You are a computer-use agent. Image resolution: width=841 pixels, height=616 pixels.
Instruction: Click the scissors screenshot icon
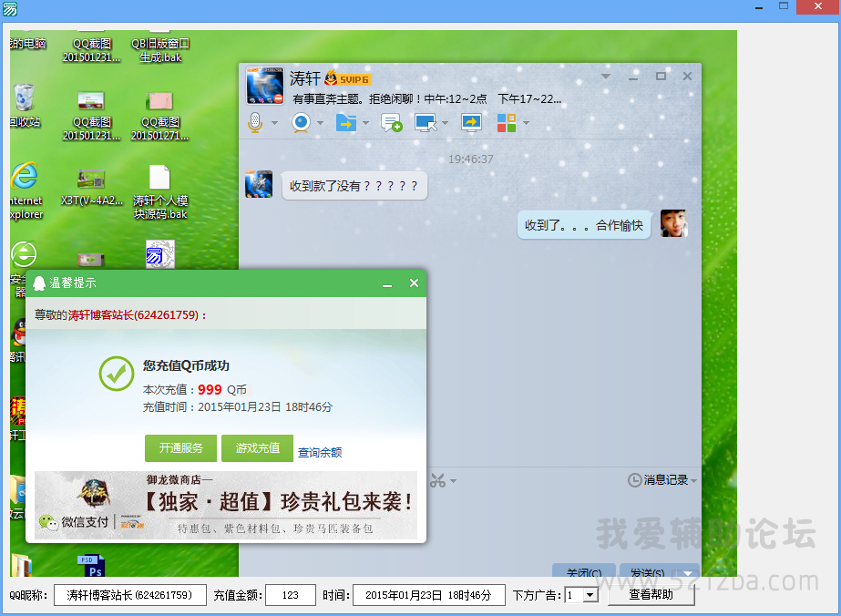[x=437, y=480]
